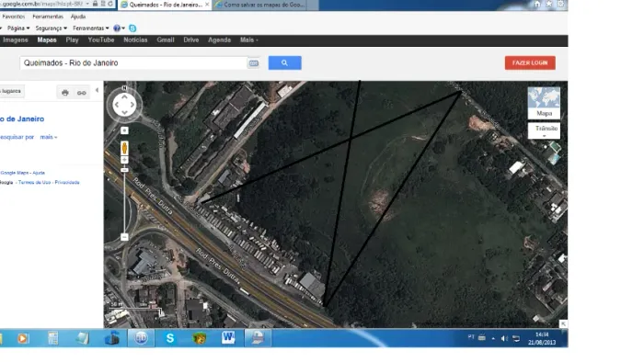Close the Queimados - Rio de Janeiro tab

point(207,4)
